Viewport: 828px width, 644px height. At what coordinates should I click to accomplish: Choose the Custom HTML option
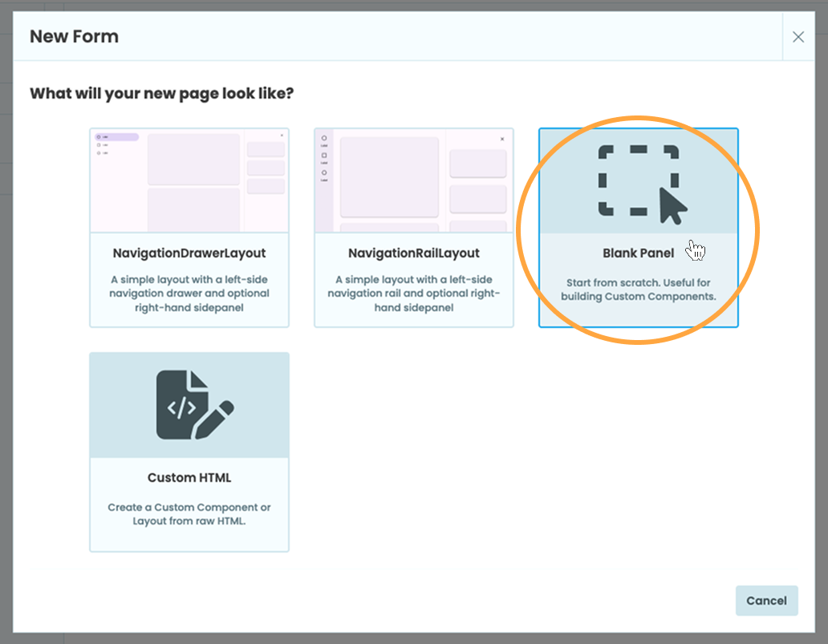click(x=189, y=452)
